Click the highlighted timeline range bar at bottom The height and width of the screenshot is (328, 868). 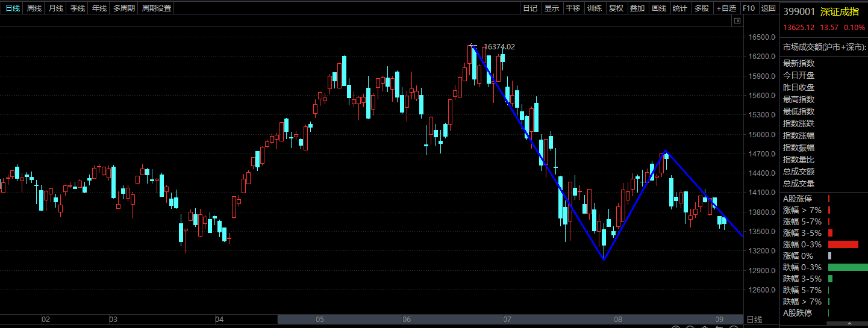click(510, 320)
